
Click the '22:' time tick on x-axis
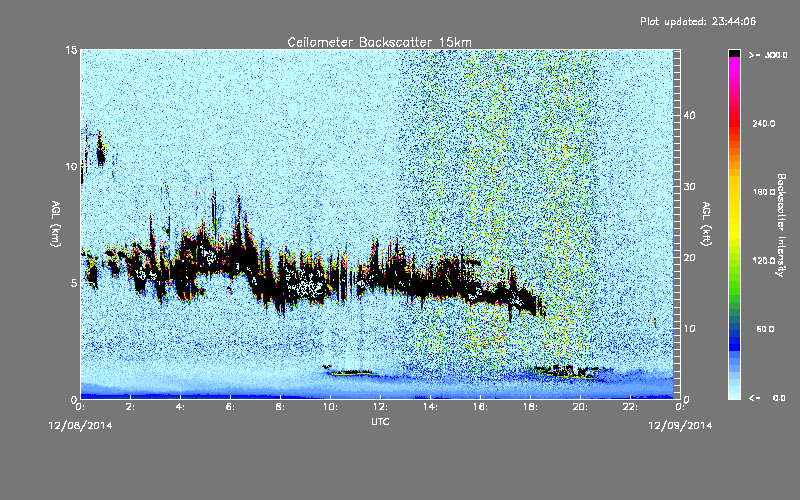630,407
